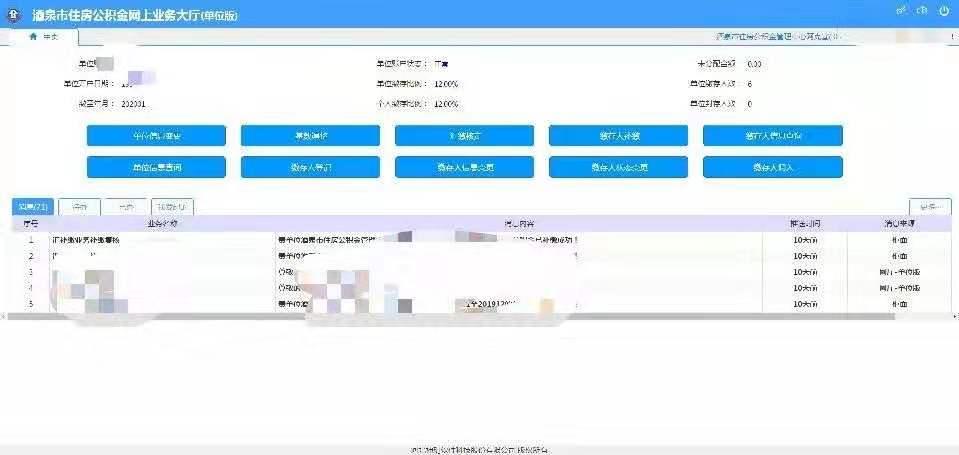Click 单位信息查询 button
The image size is (959, 455).
pos(156,167)
